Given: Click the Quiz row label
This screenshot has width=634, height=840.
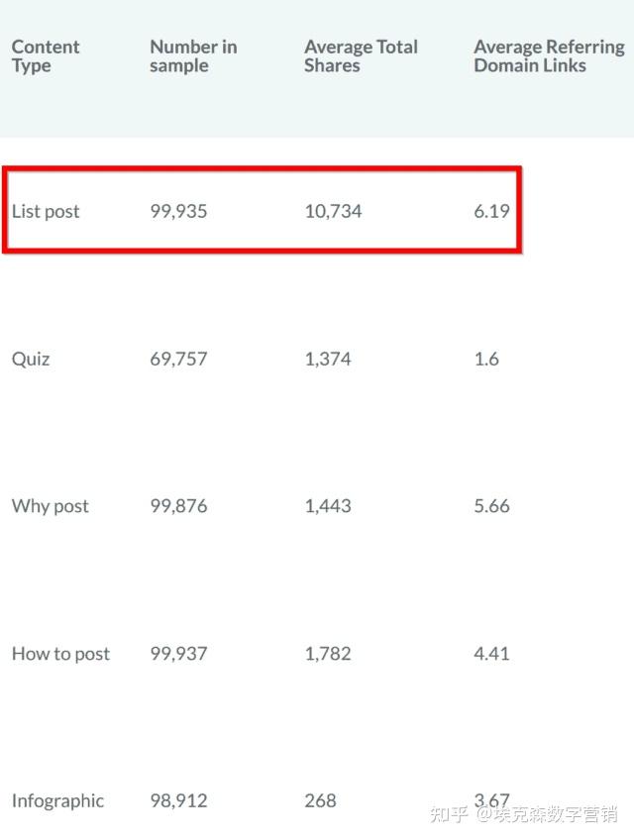Looking at the screenshot, I should [x=31, y=359].
